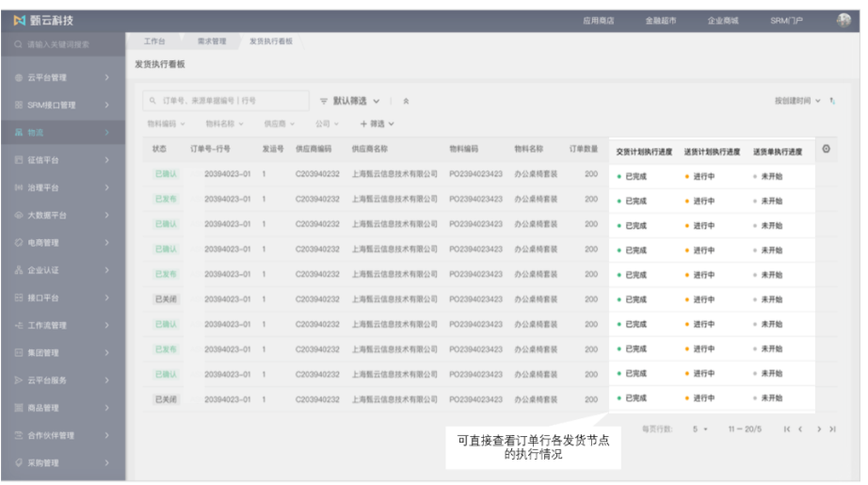This screenshot has height=485, width=868.
Task: Click the 订单数量 column header
Action: pos(584,149)
